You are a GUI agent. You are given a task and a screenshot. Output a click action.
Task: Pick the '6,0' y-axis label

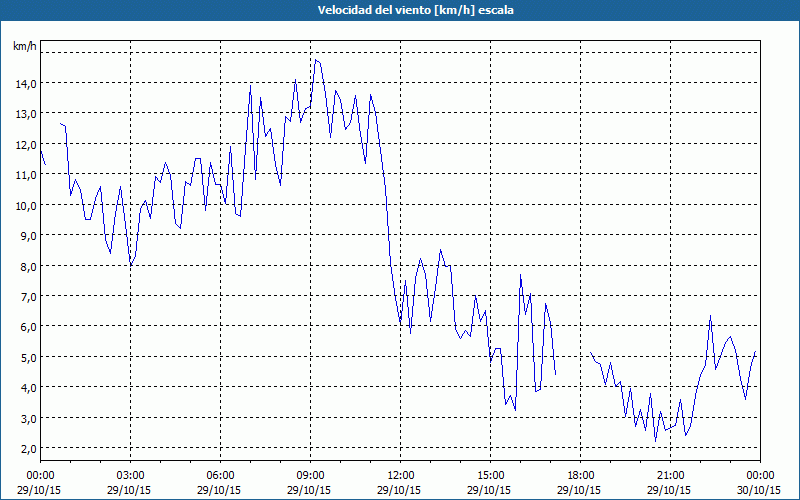coord(27,327)
